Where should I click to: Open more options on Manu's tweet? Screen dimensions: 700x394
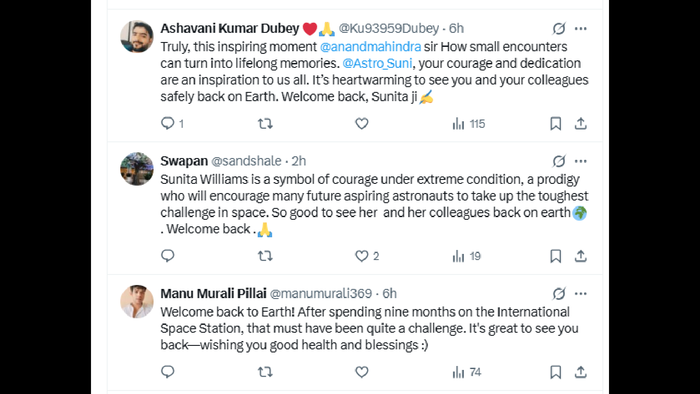(580, 294)
